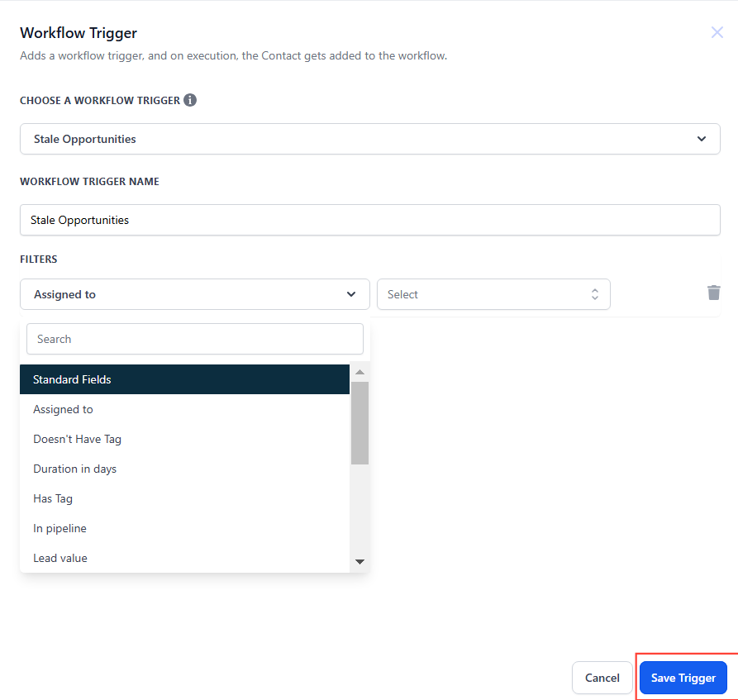This screenshot has height=700, width=738.
Task: Click the Cancel button
Action: coord(602,678)
